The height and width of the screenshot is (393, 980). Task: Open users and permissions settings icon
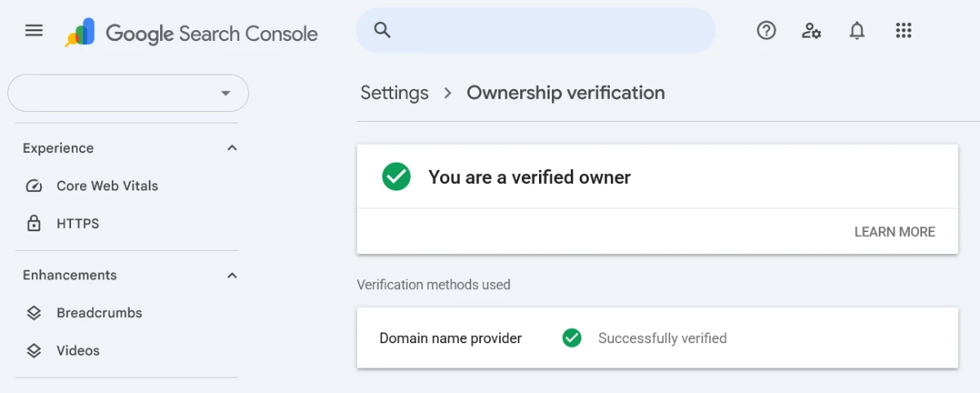pyautogui.click(x=811, y=31)
